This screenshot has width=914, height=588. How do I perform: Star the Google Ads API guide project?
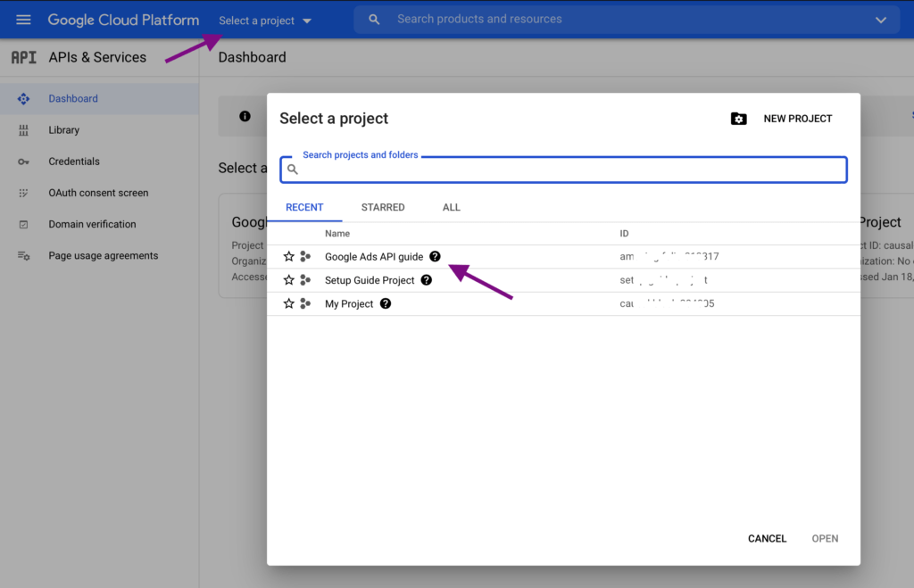point(288,256)
